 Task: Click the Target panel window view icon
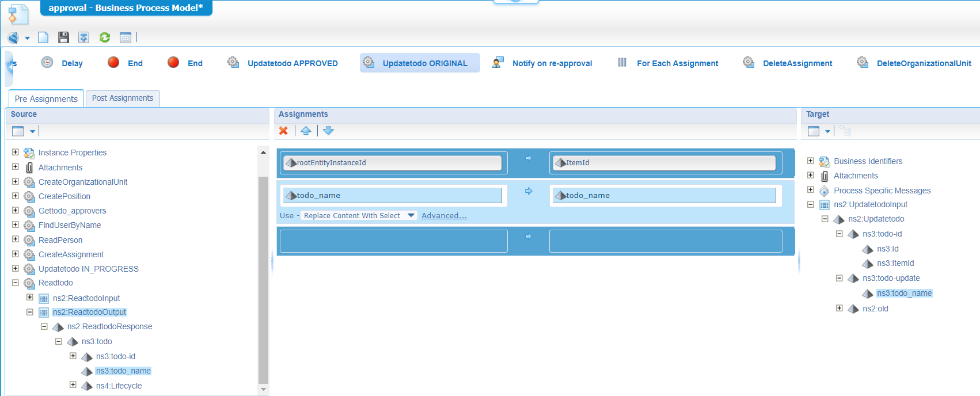[x=814, y=131]
